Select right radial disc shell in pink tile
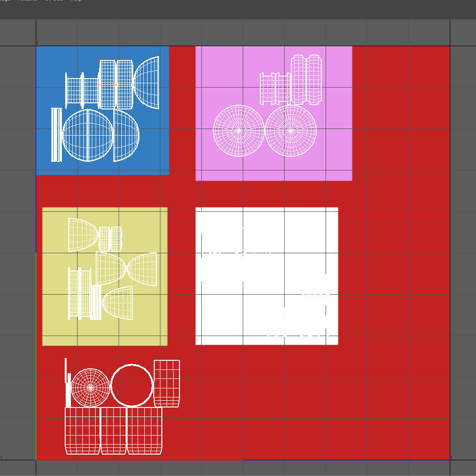The width and height of the screenshot is (476, 476). pos(291,131)
